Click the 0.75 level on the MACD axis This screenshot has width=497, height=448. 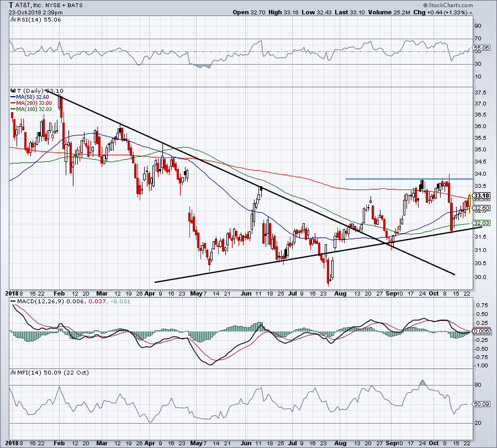pos(482,305)
